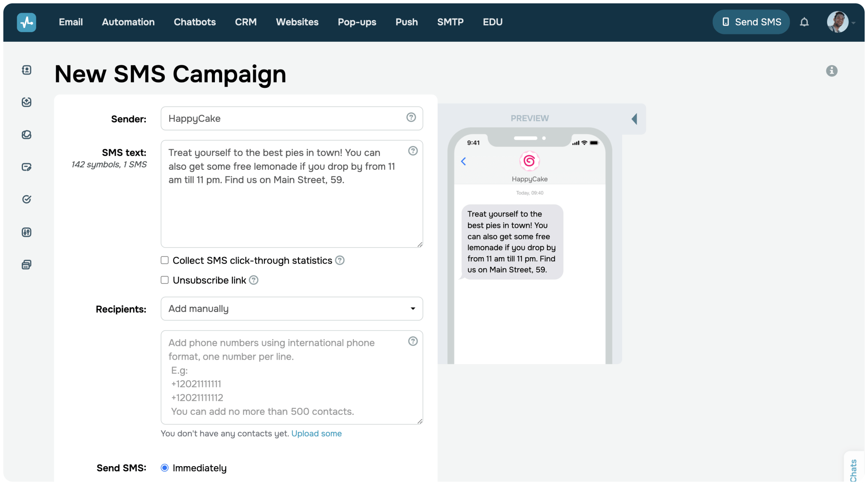
Task: Open help for click-through statistics
Action: [x=340, y=260]
